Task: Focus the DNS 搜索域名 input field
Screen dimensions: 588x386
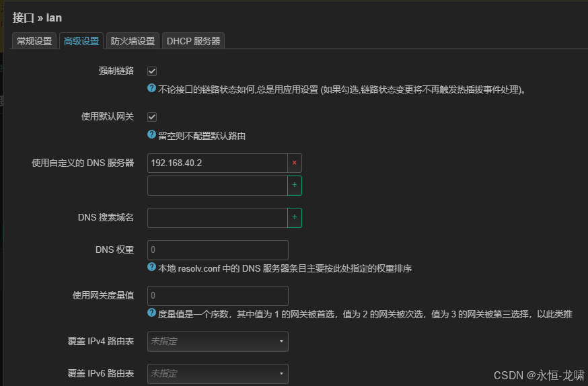Action: pos(217,218)
